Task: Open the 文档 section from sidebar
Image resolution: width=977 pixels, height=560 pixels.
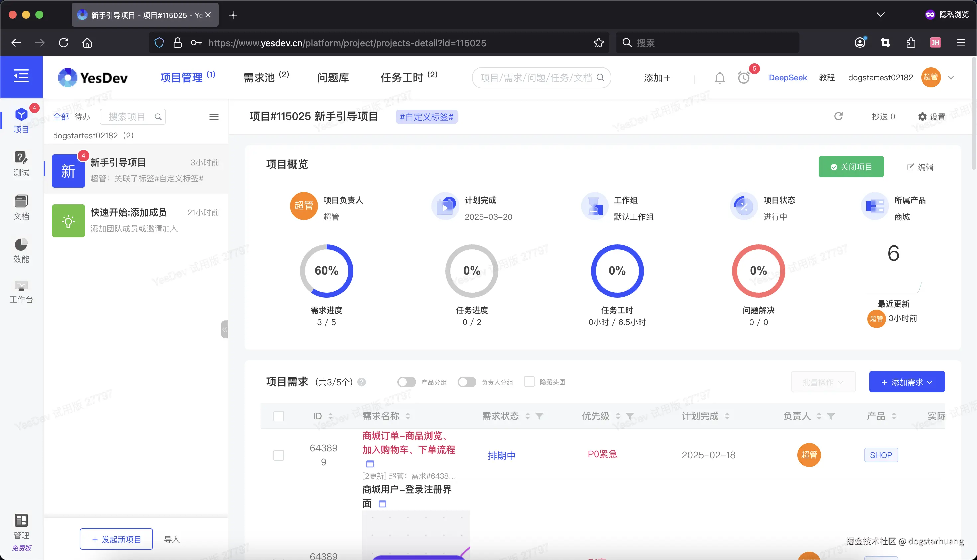Action: (x=21, y=208)
